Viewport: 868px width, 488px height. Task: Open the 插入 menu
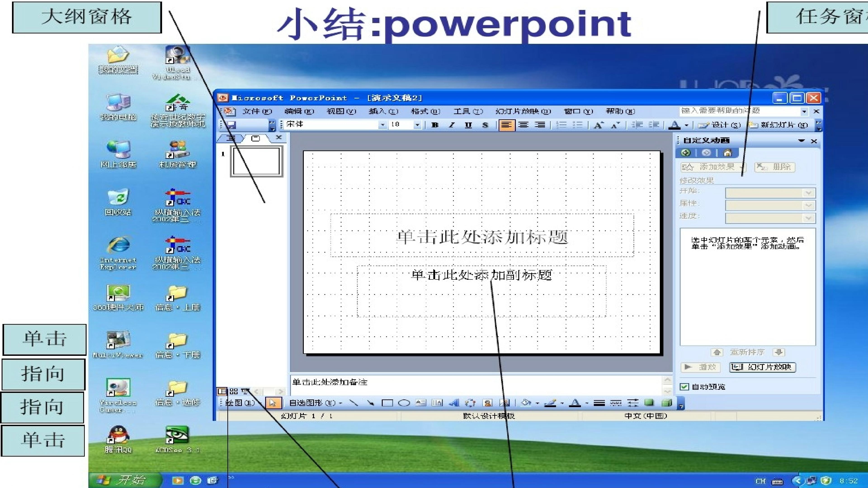383,111
